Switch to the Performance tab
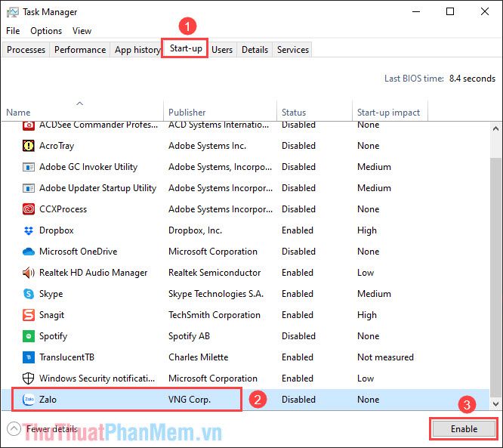The height and width of the screenshot is (448, 503). tap(80, 50)
